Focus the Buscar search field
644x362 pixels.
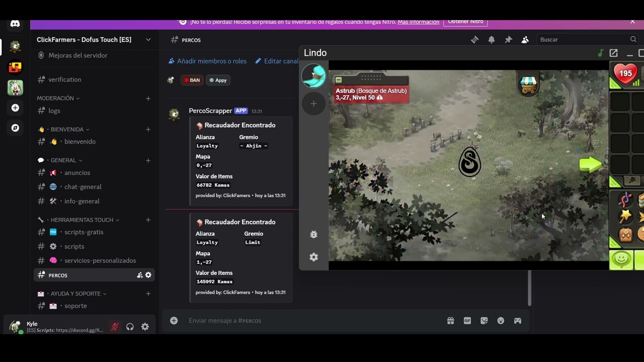pos(588,40)
